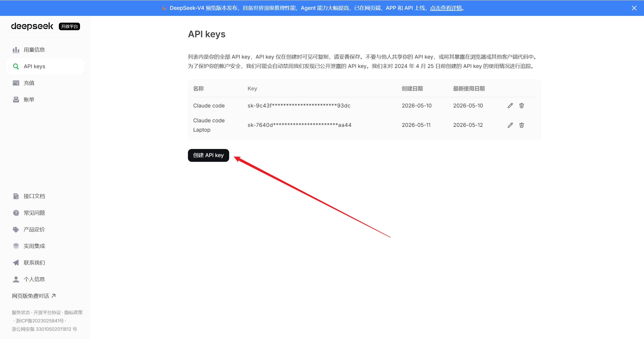Image resolution: width=644 pixels, height=339 pixels.
Task: Click the party emoji in banner
Action: 165,8
